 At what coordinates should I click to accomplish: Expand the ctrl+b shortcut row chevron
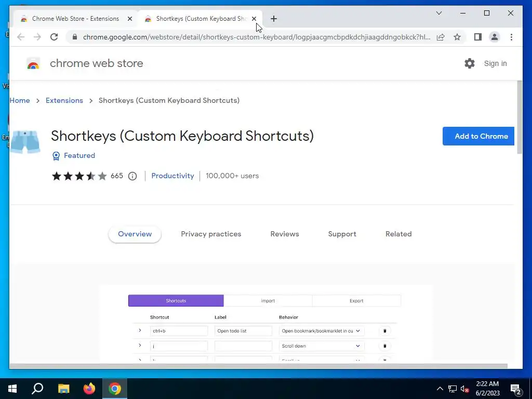click(140, 330)
